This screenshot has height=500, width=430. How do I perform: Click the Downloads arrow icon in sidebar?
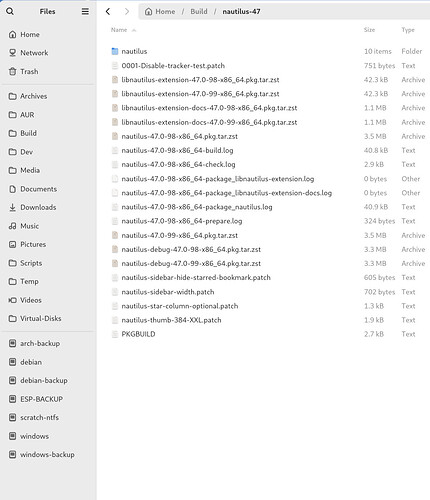coord(12,207)
